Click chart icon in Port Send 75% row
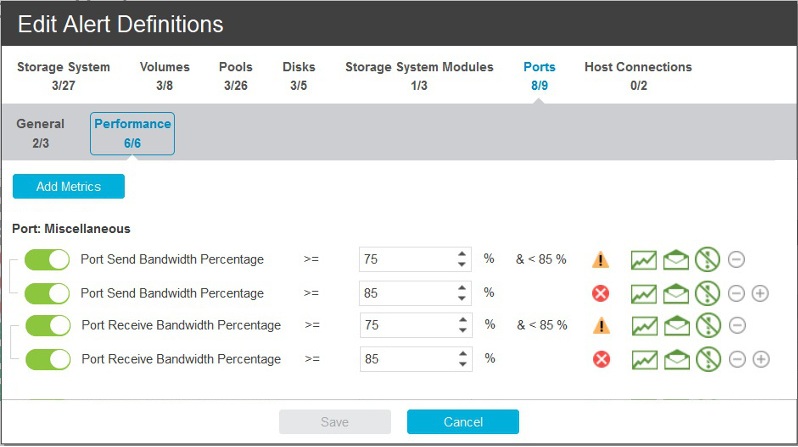Image resolution: width=798 pixels, height=447 pixels. coord(643,260)
